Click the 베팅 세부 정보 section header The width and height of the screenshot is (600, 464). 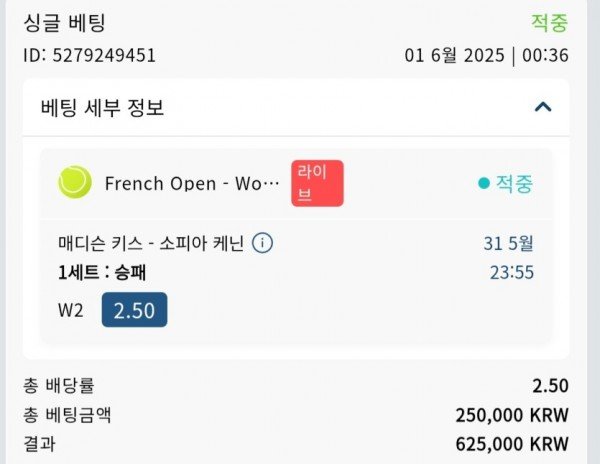click(x=103, y=108)
